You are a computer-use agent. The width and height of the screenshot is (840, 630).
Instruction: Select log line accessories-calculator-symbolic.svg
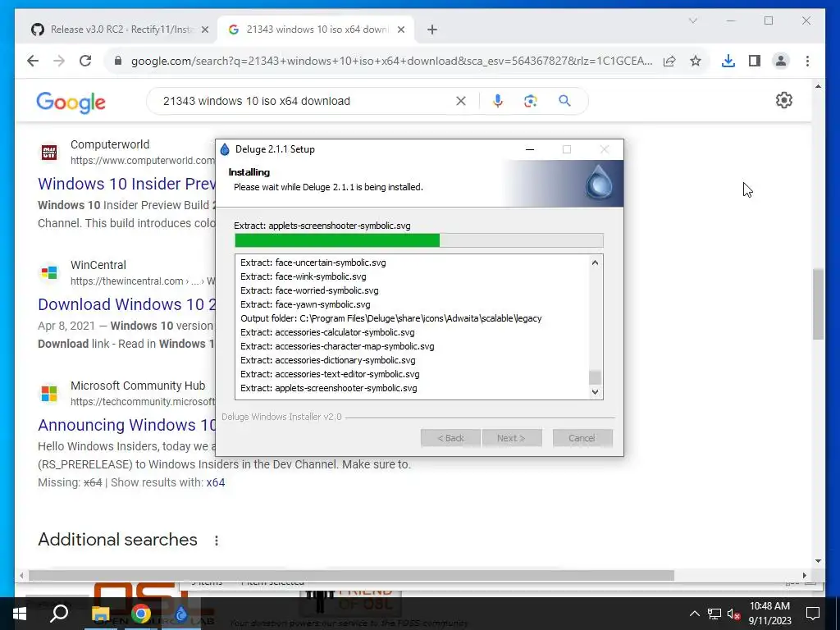point(327,332)
